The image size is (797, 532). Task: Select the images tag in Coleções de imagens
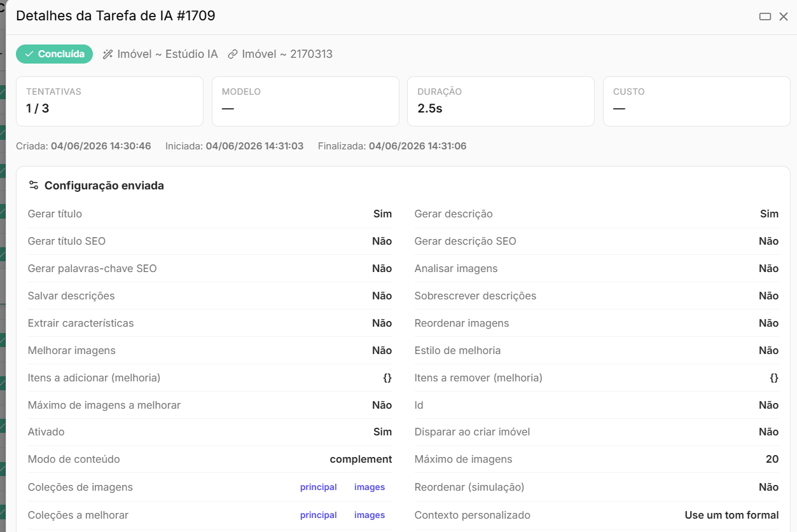click(x=370, y=488)
